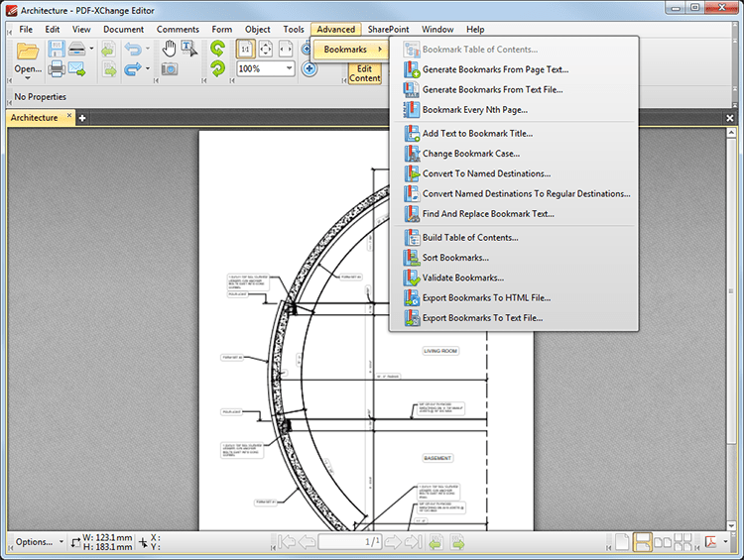Expand the Open button dropdown arrow
The height and width of the screenshot is (560, 744).
point(27,77)
